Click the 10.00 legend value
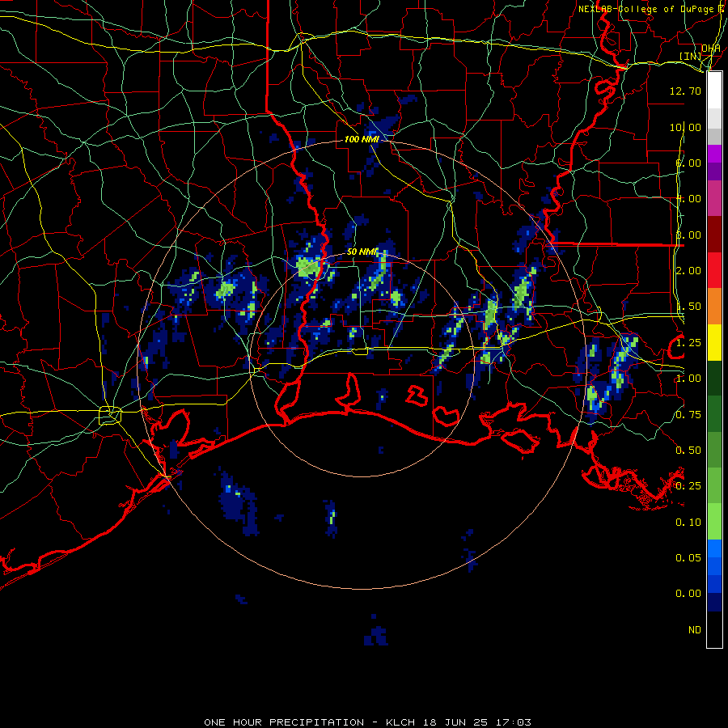 (685, 127)
